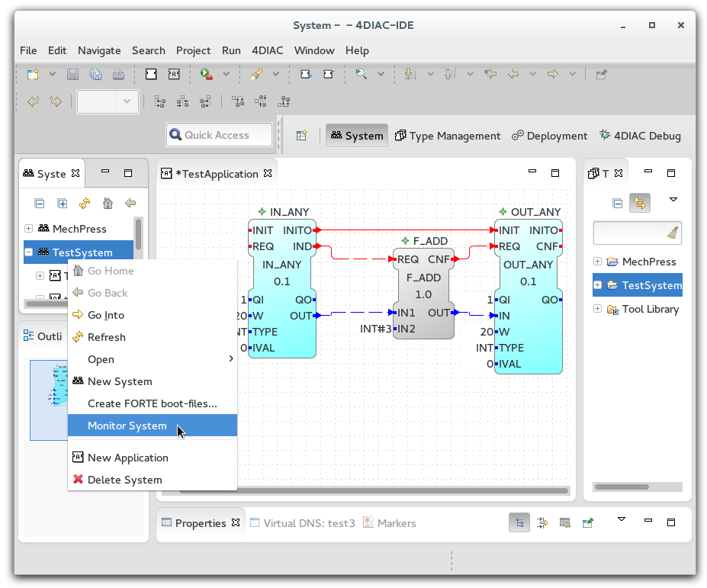Click the Open Perspective icon beside Quick Access
Viewport: 707px width, 588px height.
[x=301, y=136]
